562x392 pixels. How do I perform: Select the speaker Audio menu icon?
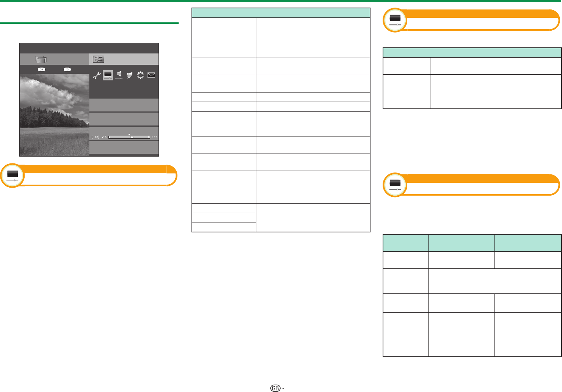pyautogui.click(x=119, y=75)
